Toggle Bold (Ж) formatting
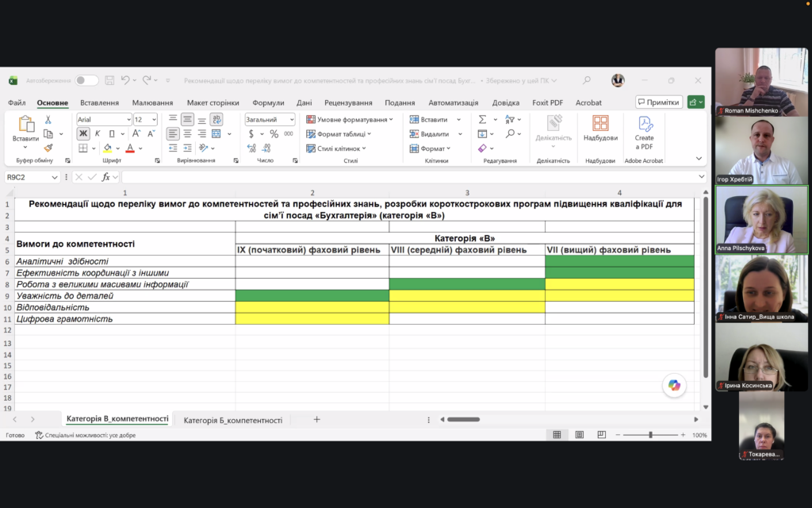The height and width of the screenshot is (508, 812). pos(82,133)
